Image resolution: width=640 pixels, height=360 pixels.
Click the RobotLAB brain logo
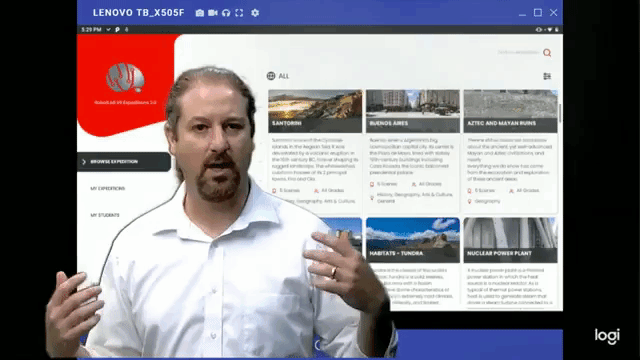coord(125,78)
